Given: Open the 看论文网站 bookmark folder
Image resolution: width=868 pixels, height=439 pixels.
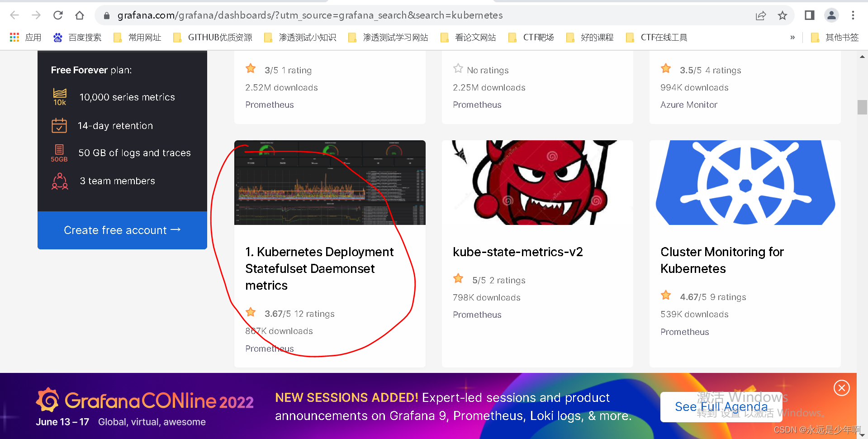Looking at the screenshot, I should 468,38.
